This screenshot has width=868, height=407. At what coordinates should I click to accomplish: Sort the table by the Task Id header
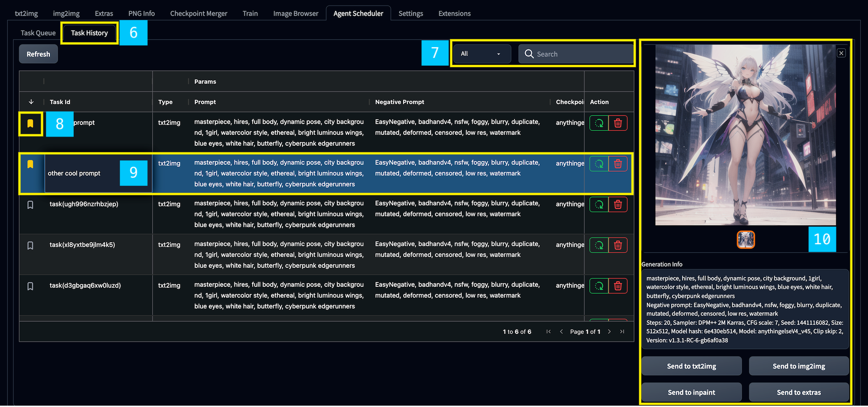(x=60, y=102)
